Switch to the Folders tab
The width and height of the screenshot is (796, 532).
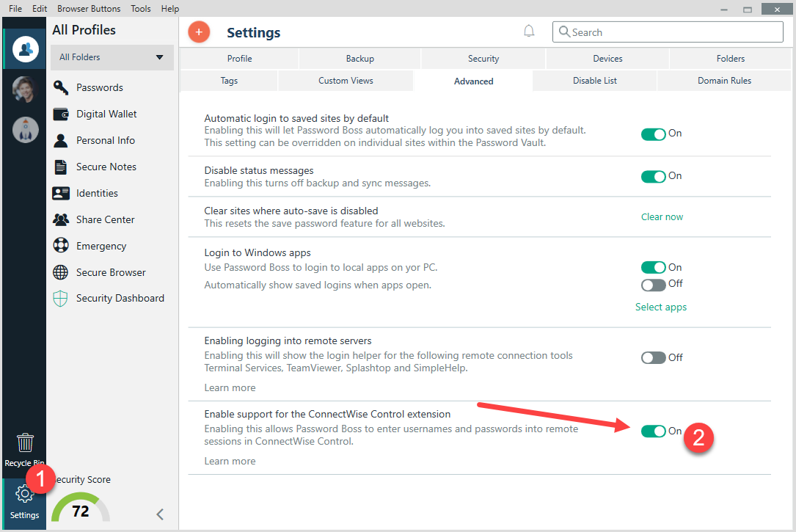point(731,59)
